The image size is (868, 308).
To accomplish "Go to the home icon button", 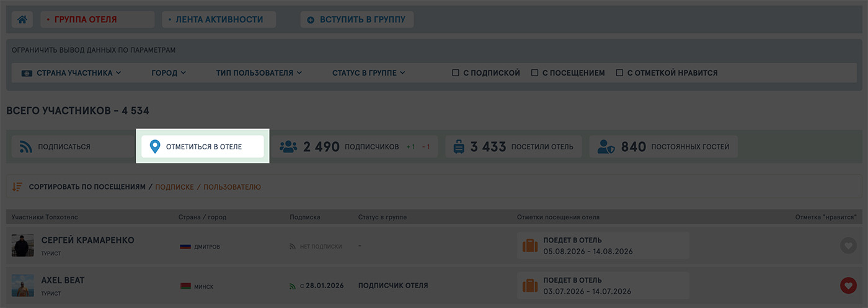I will click(x=22, y=20).
